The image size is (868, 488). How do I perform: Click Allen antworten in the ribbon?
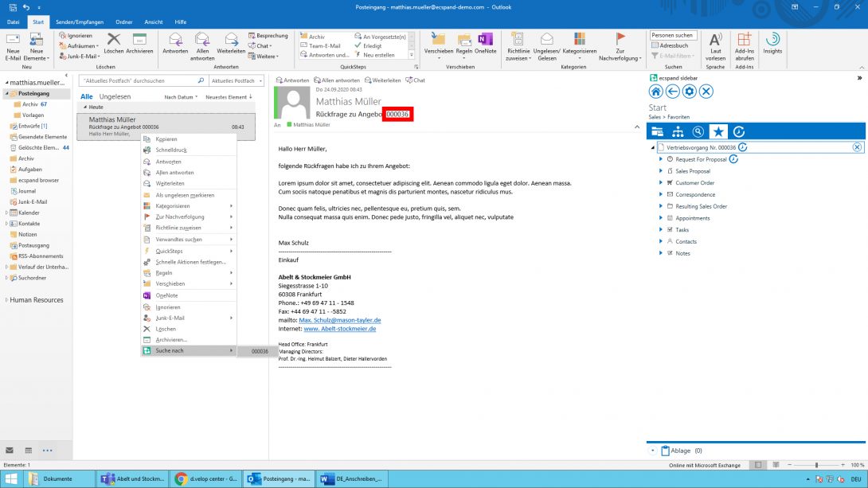[x=202, y=46]
